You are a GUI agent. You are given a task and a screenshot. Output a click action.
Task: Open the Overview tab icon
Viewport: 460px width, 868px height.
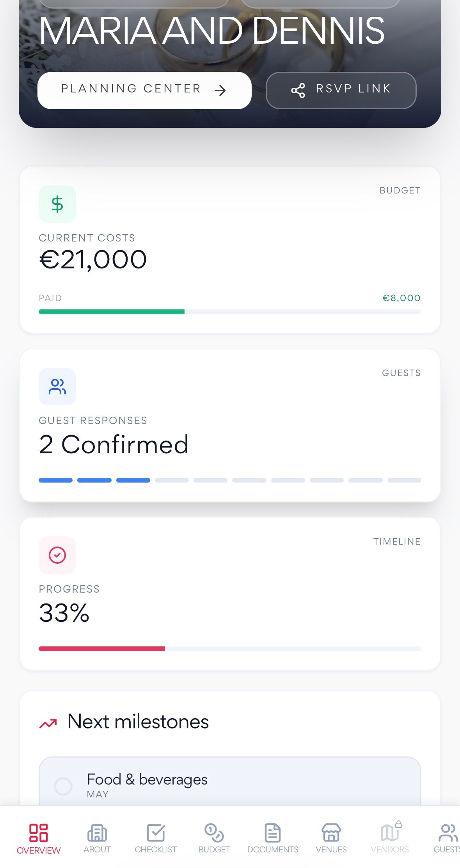click(x=39, y=833)
